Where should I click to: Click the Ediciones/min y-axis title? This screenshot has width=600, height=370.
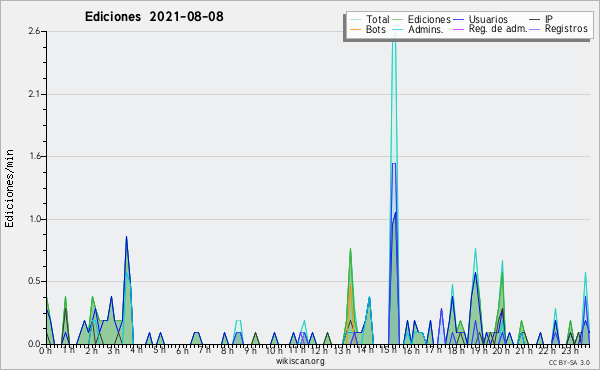9,188
